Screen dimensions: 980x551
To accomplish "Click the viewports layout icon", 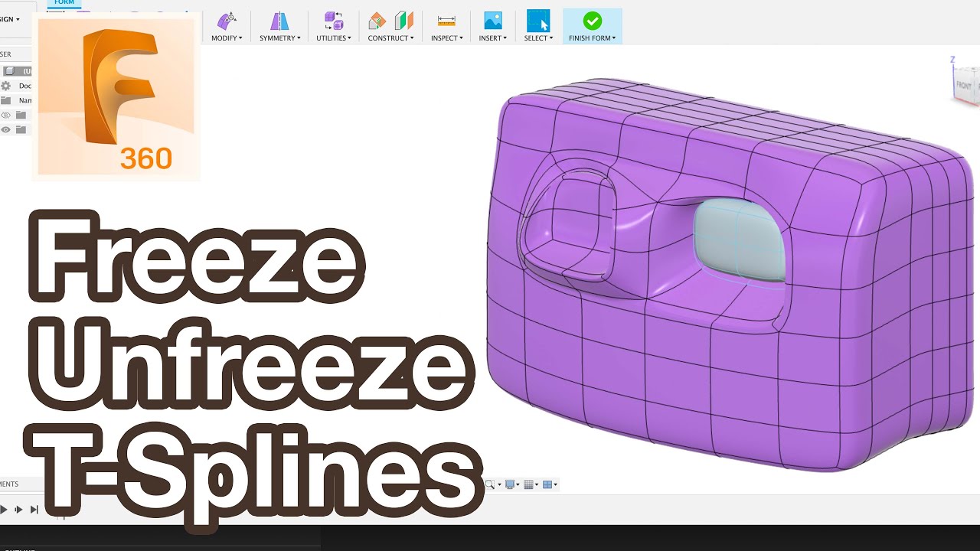I will pos(547,484).
